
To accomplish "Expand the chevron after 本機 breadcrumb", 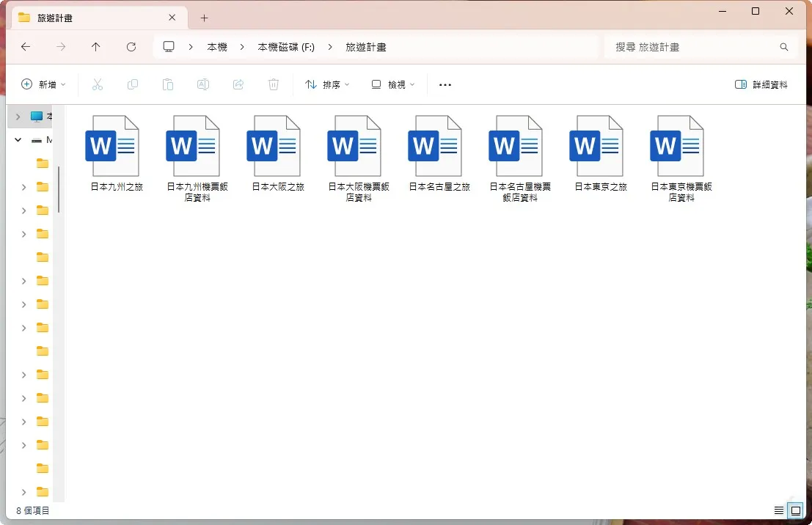I will point(242,47).
